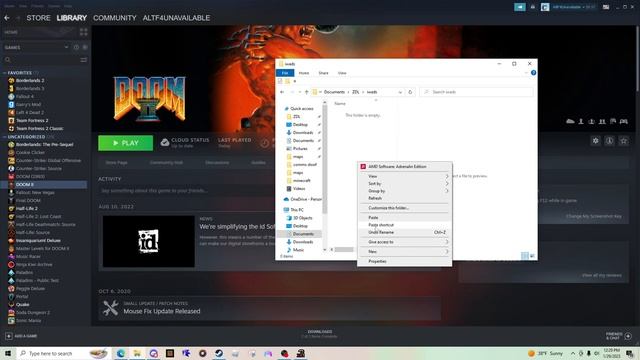Open This PC in Explorer navigation pane

(x=297, y=210)
